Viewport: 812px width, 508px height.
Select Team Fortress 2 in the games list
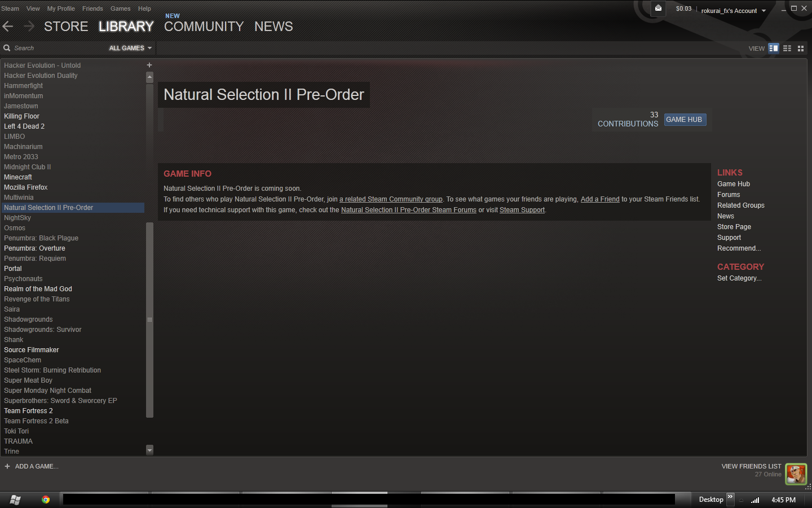[x=28, y=411]
